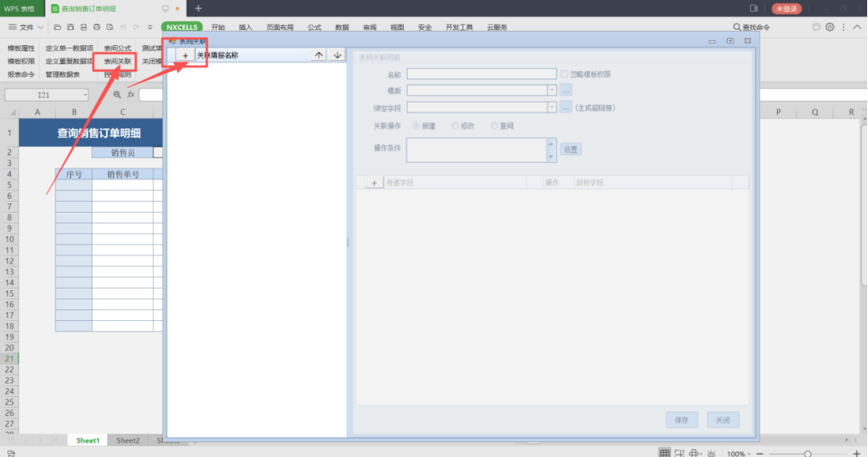Expand the 模版 dropdown list
The image size is (868, 457).
pyautogui.click(x=552, y=90)
